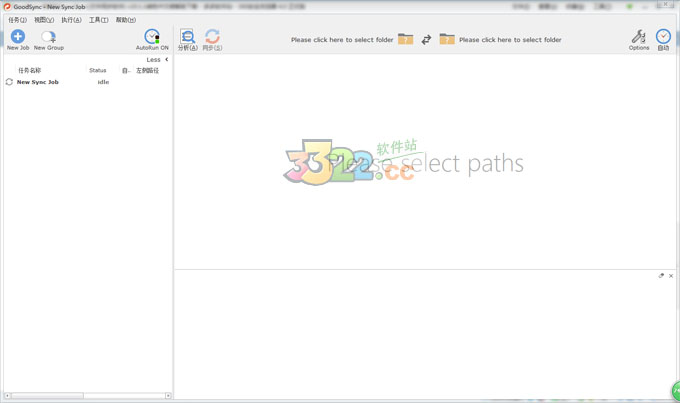This screenshot has height=403, width=680.
Task: Open 工具(T) menu
Action: coord(98,20)
